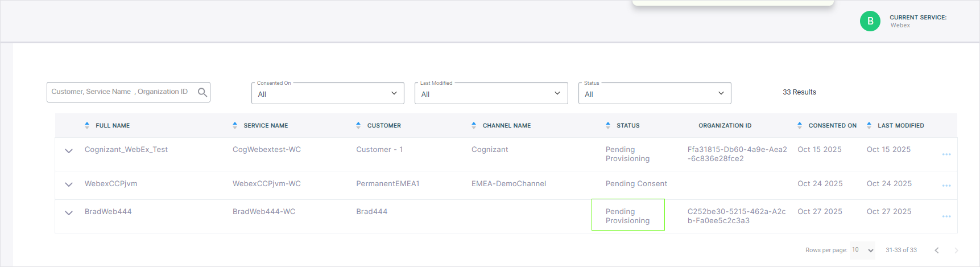
Task: Sort by Consented On column arrows
Action: tap(800, 125)
